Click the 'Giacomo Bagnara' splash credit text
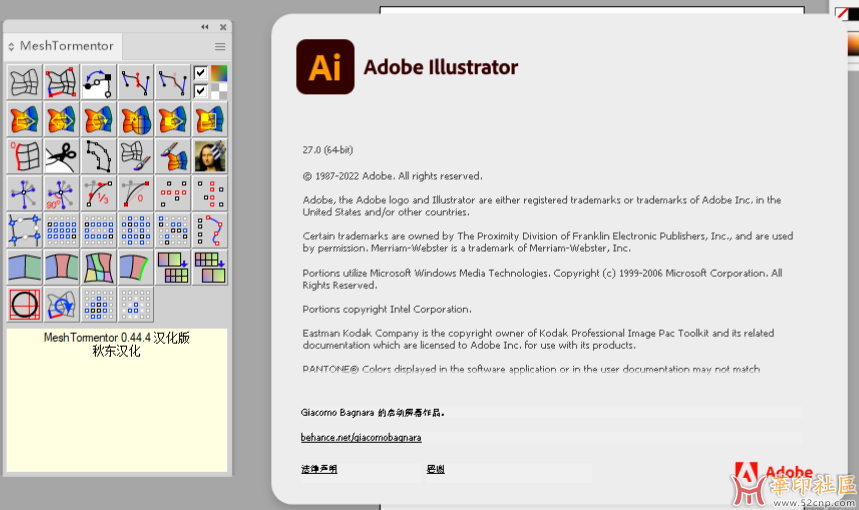859x510 pixels. tap(337, 412)
